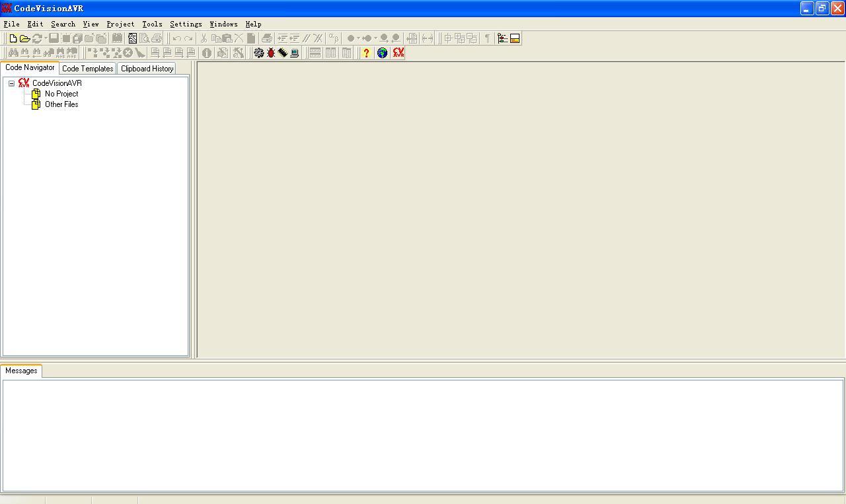Viewport: 846px width, 504px height.
Task: Click the Toggle Bookmark circle icon
Action: [351, 38]
